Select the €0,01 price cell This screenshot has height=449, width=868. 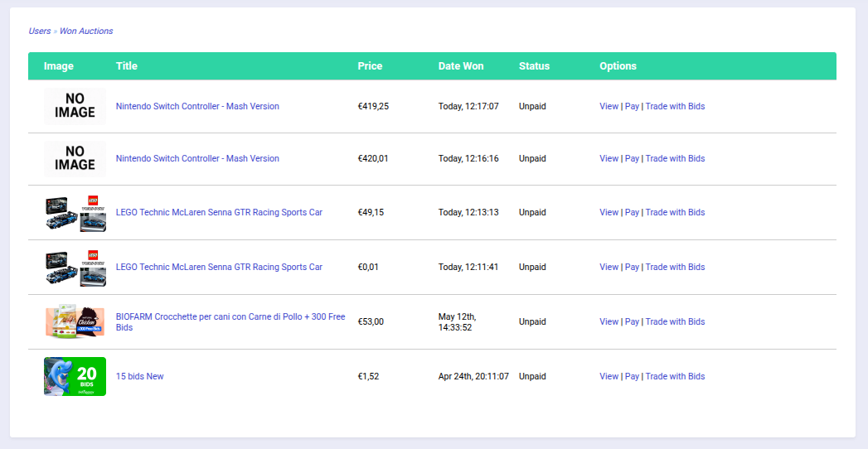368,267
